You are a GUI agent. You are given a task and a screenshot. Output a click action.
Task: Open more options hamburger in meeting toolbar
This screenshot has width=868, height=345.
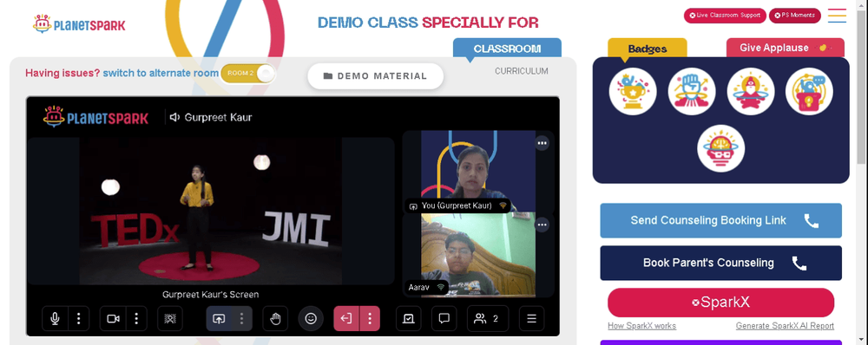531,318
